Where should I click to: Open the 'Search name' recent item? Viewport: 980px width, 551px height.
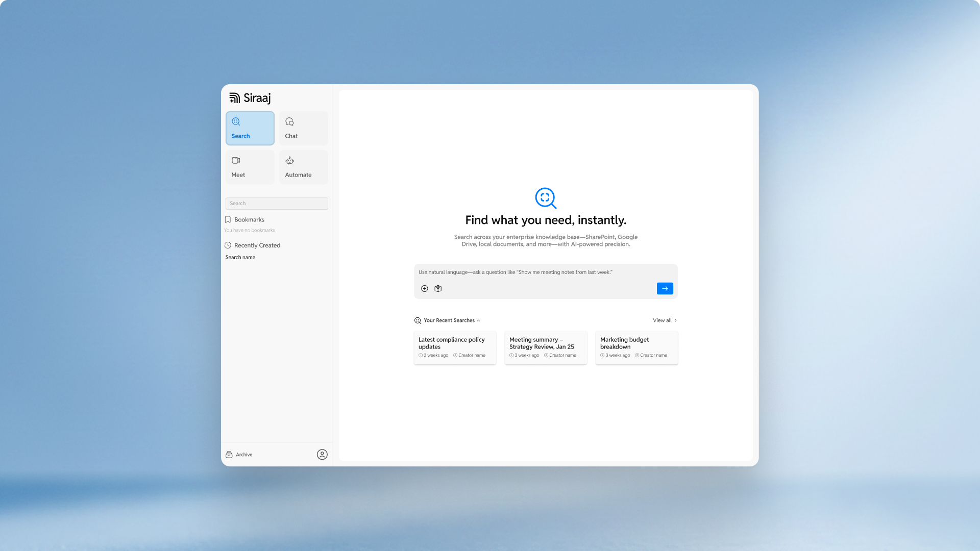click(240, 258)
